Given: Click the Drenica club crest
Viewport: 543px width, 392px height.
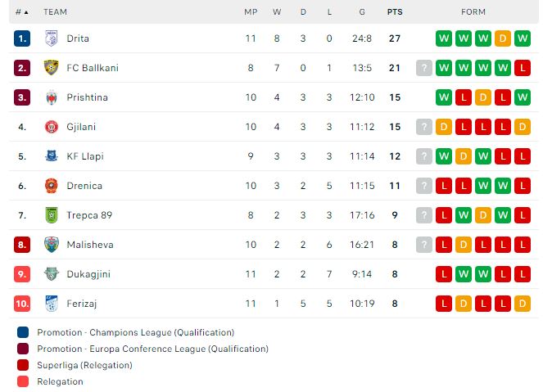Looking at the screenshot, I should click(52, 186).
